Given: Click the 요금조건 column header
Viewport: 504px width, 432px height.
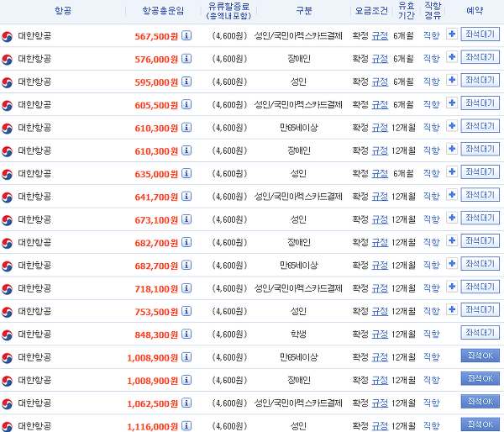Looking at the screenshot, I should 371,11.
